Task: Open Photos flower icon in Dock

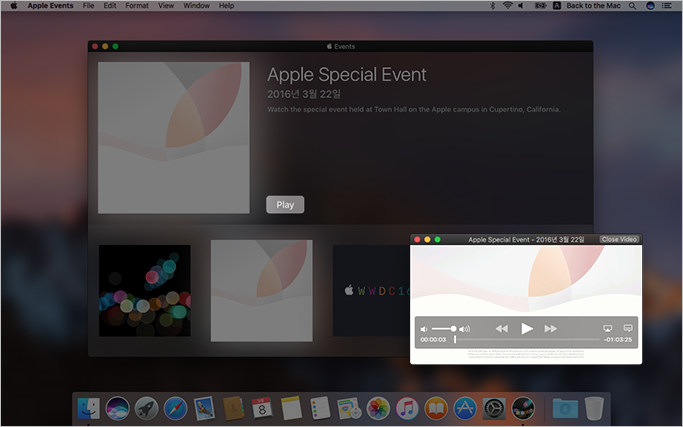Action: coord(378,408)
